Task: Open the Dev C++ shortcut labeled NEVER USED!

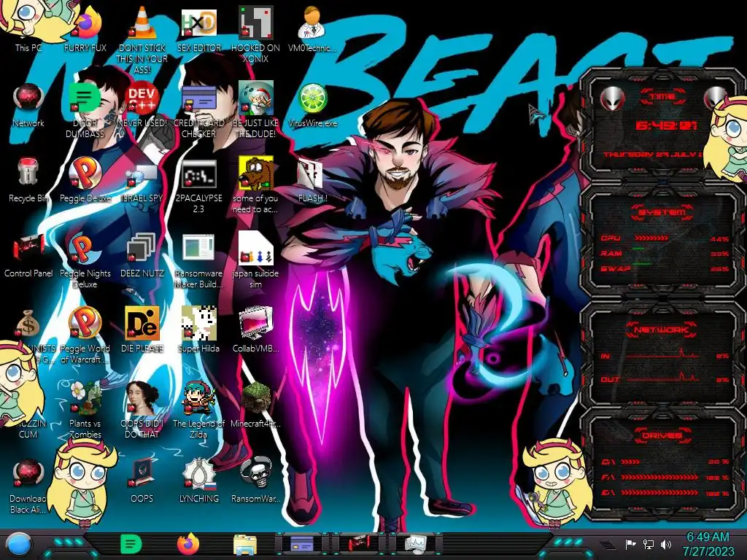Action: 142,99
